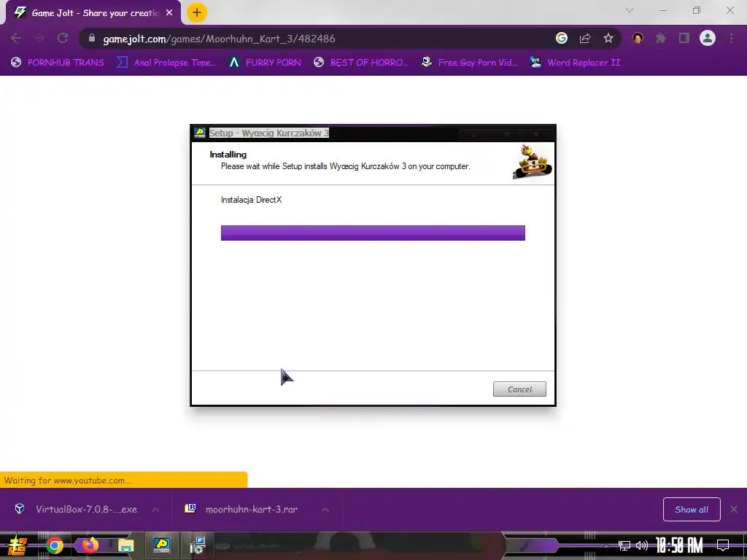Open network settings from system tray
The image size is (747, 560).
624,545
